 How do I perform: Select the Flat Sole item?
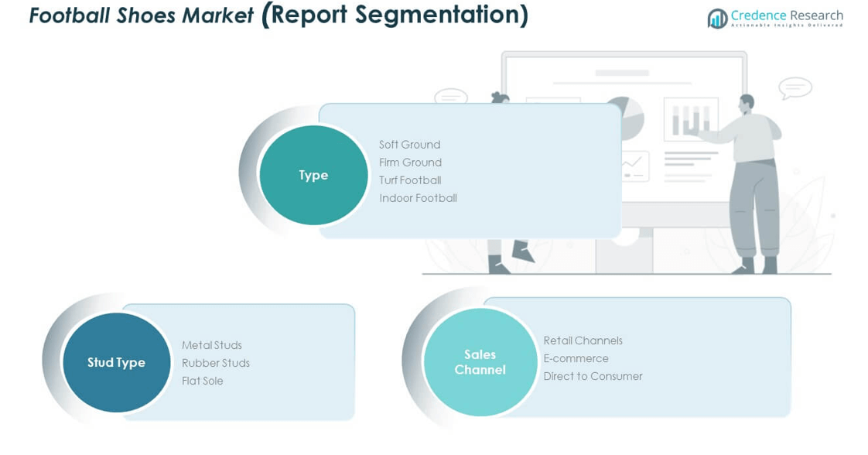point(203,381)
